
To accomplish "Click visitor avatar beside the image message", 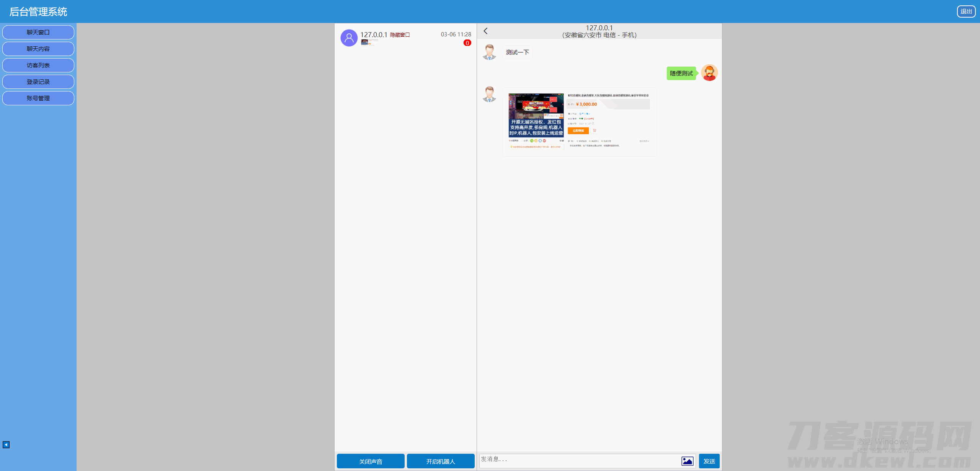I will pos(489,94).
